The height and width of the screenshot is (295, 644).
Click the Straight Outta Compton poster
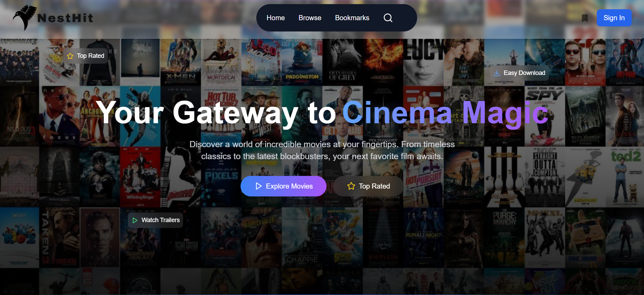click(544, 177)
